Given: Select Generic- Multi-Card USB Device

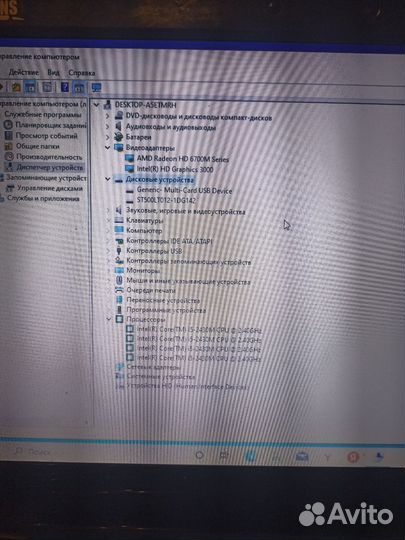Looking at the screenshot, I should (184, 190).
